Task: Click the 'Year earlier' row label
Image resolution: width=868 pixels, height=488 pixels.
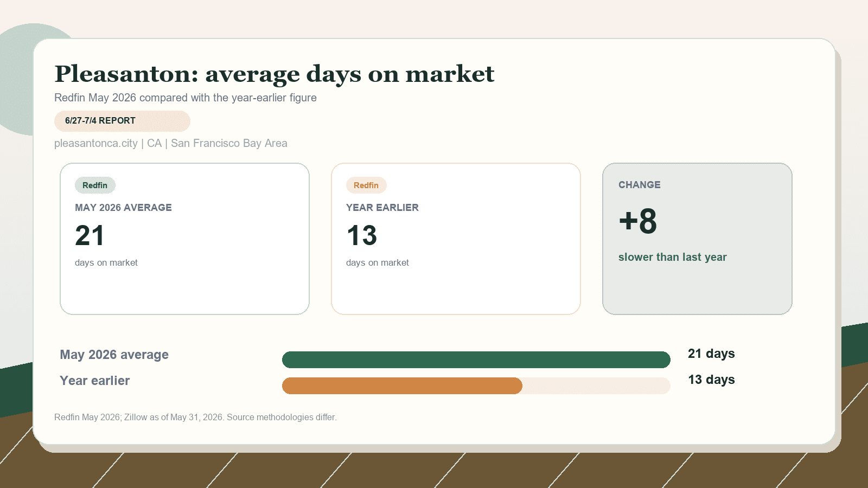Action: click(x=94, y=381)
